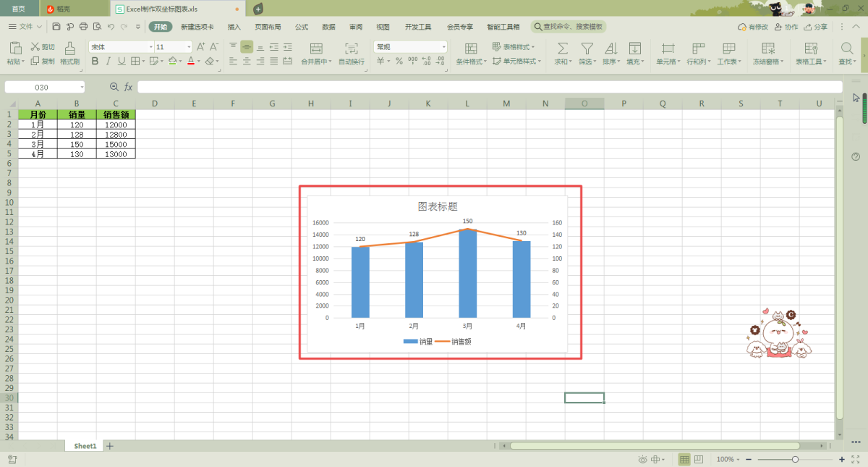Click the zoom slider handle in status bar
The image size is (868, 467).
tap(795, 460)
